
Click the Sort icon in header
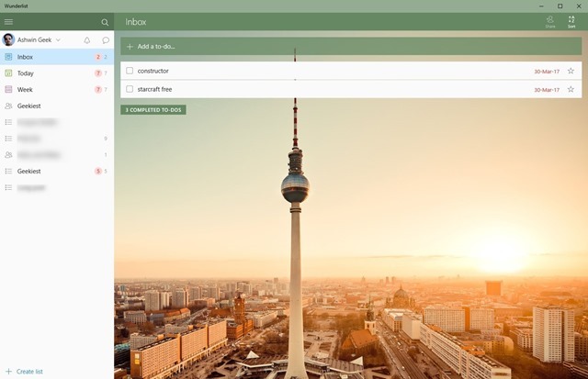tap(571, 21)
